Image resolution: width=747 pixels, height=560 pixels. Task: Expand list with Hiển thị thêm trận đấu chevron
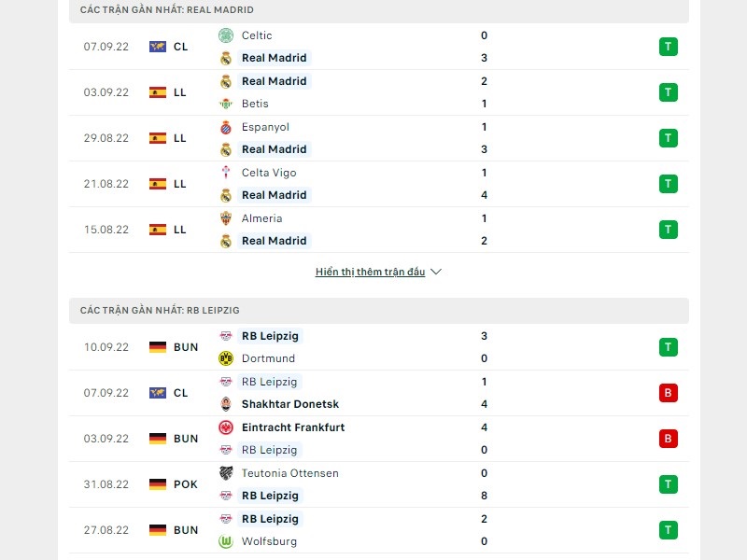point(436,273)
